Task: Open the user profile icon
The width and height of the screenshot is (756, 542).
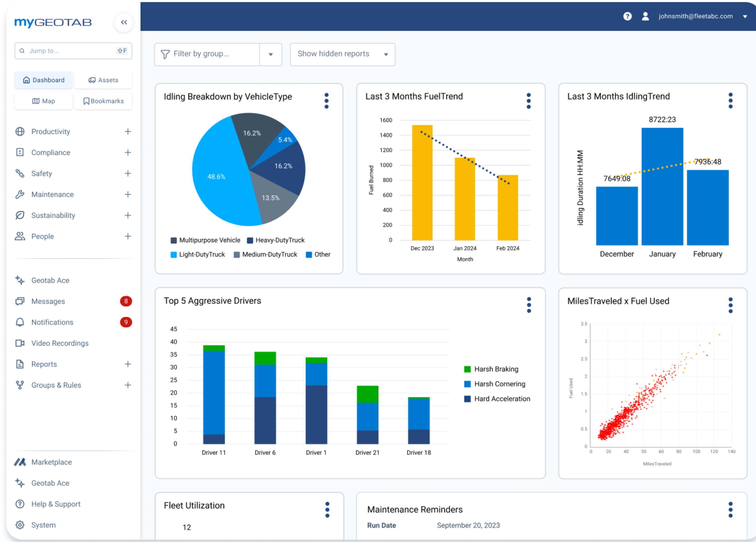Action: (x=645, y=16)
